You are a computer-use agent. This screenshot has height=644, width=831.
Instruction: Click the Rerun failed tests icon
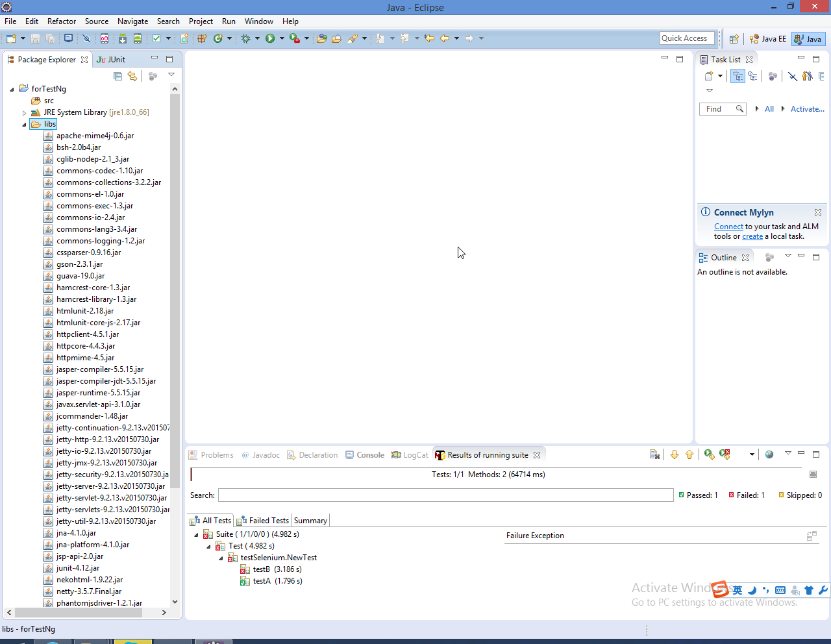click(725, 454)
